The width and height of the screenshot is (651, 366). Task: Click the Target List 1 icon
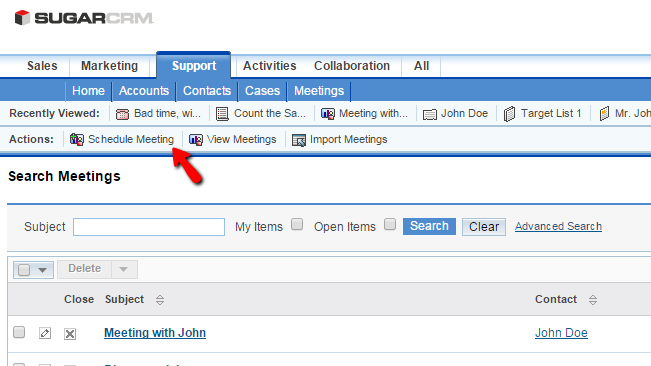509,114
